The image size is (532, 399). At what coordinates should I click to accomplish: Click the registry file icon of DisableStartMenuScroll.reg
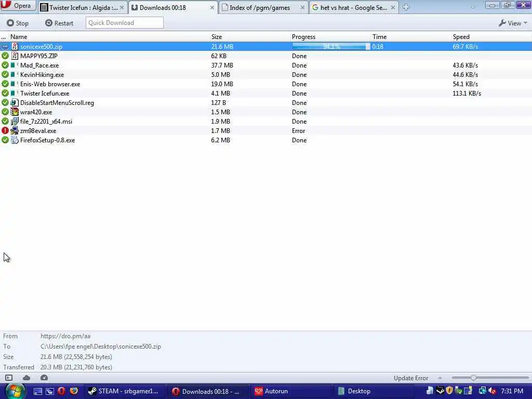(x=15, y=102)
